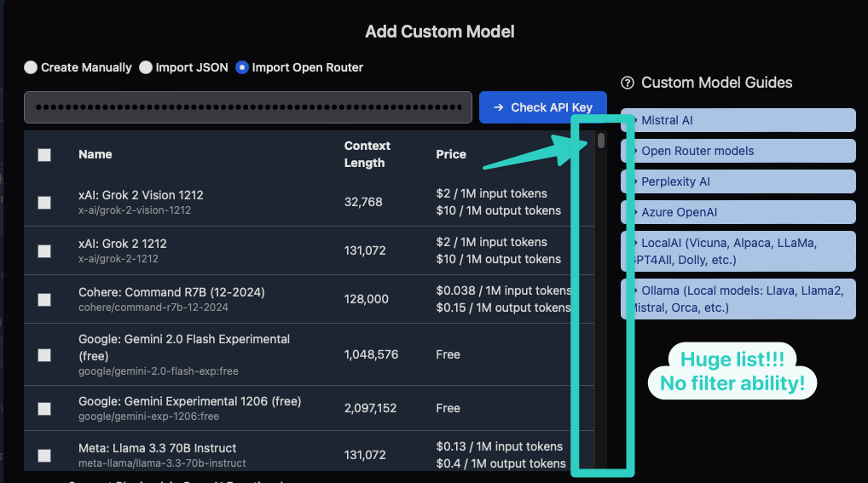868x483 pixels.
Task: Select the Import Open Router radio option
Action: point(242,67)
